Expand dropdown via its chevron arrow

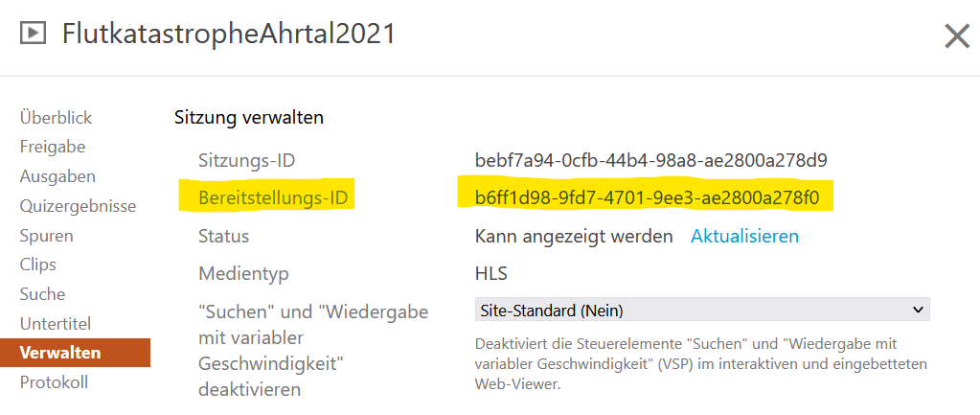click(x=918, y=310)
